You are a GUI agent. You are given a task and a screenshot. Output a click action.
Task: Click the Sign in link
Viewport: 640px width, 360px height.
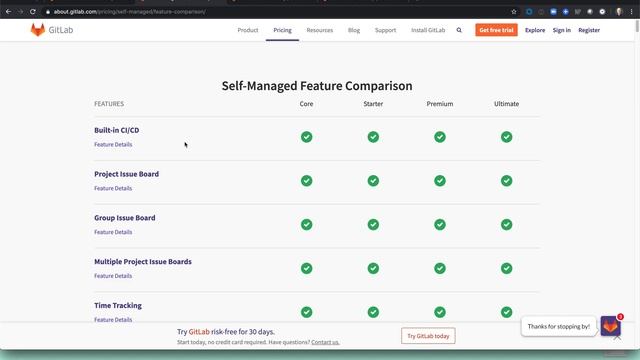click(x=562, y=30)
